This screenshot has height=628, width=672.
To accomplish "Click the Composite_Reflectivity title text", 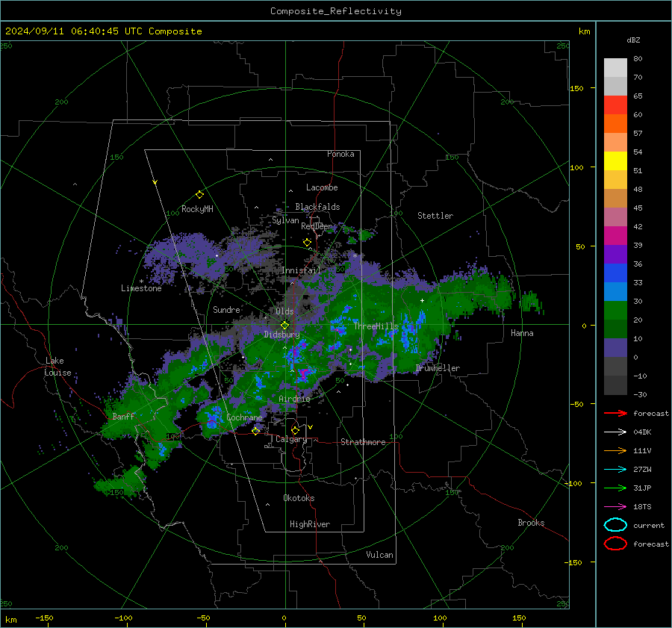I will point(336,11).
